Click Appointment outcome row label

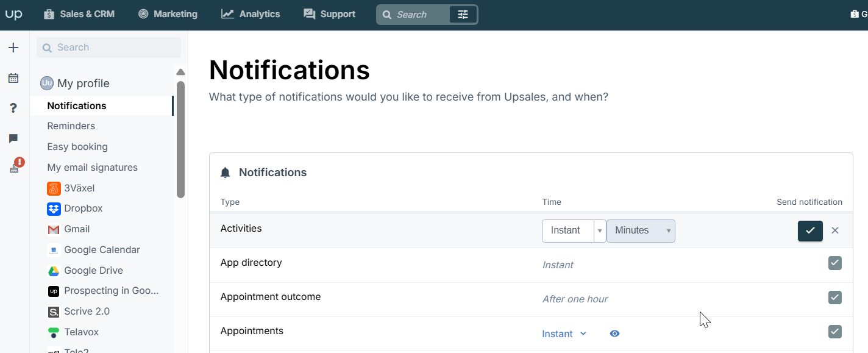point(271,297)
